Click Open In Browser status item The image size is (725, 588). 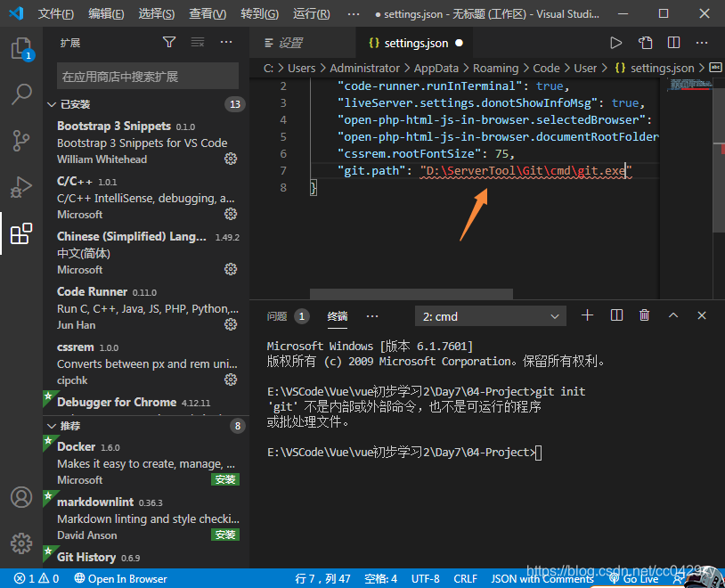tap(120, 579)
